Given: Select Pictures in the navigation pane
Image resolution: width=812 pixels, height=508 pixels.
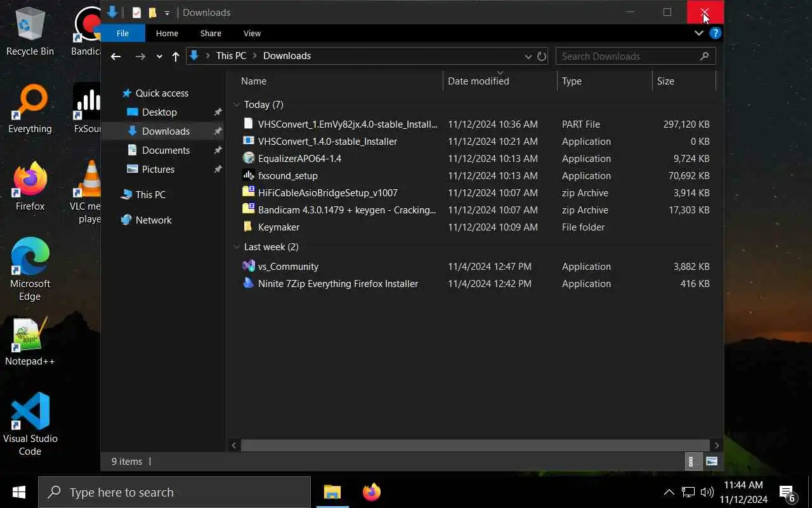Looking at the screenshot, I should 158,169.
